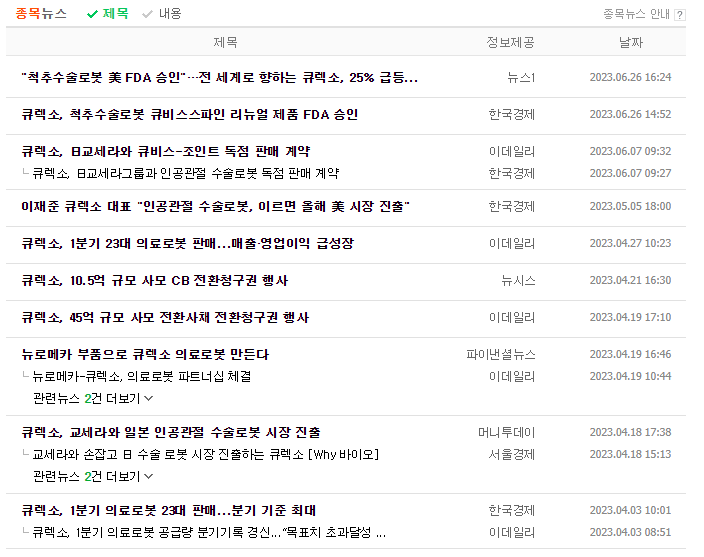704x557 pixels.
Task: Open article 45억 규모 사모 전환사채 전환청구권 행사
Action: [x=165, y=317]
